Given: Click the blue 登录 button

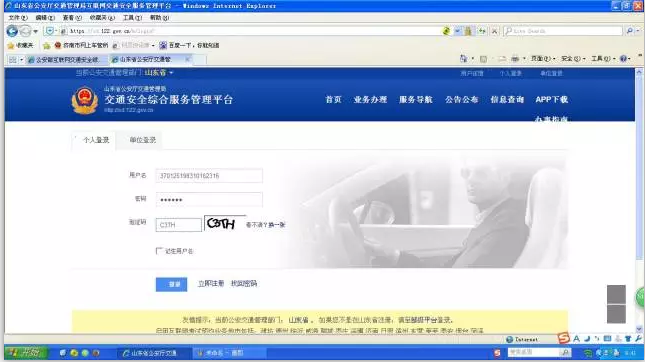Looking at the screenshot, I should (172, 284).
